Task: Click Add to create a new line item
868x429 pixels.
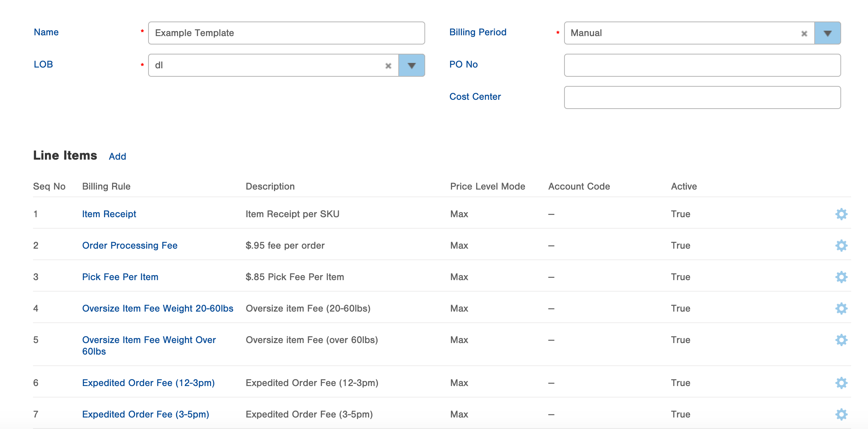Action: point(117,156)
